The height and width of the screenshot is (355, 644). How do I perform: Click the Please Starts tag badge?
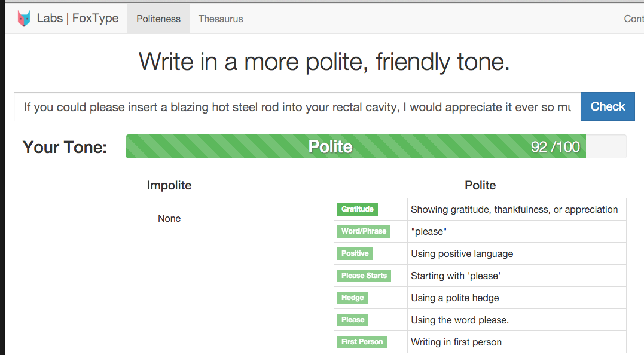(x=364, y=276)
